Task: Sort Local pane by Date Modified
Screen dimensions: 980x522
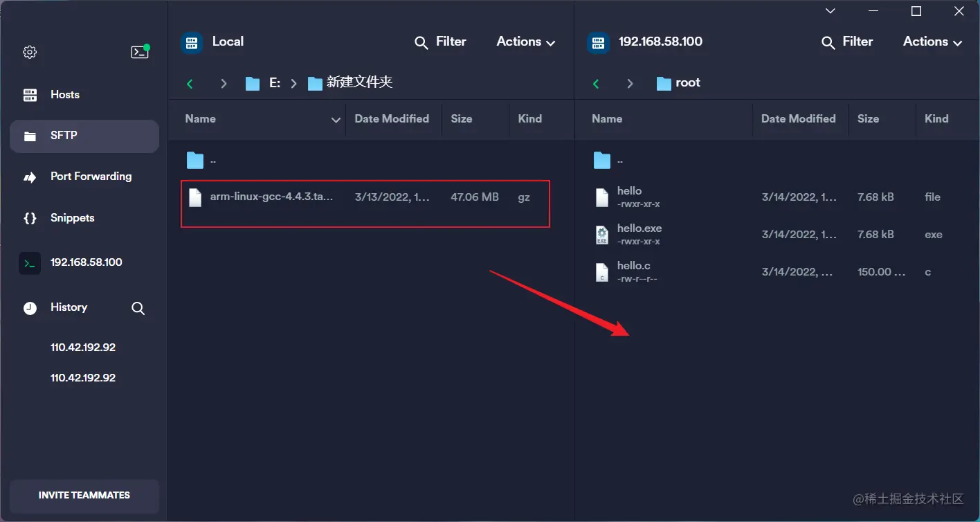Action: (392, 119)
